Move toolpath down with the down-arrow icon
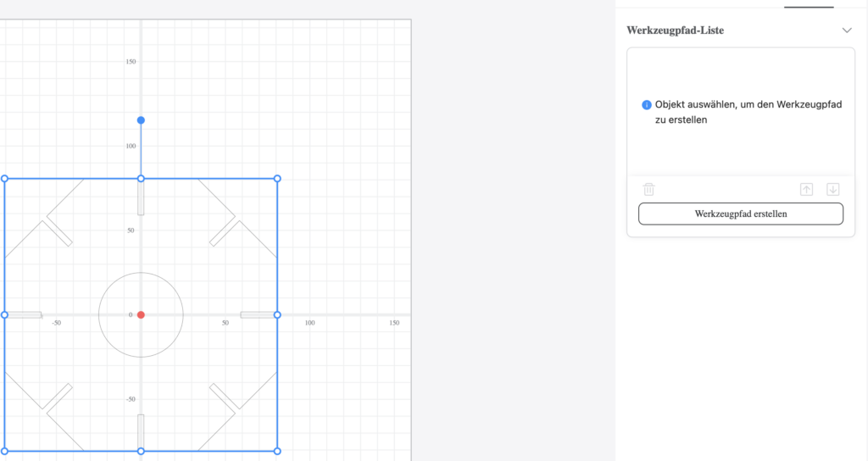 tap(832, 190)
